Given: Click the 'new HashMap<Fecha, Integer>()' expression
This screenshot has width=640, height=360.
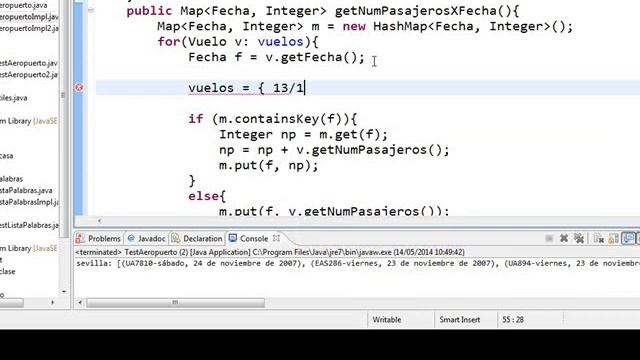Looking at the screenshot, I should [454, 27].
